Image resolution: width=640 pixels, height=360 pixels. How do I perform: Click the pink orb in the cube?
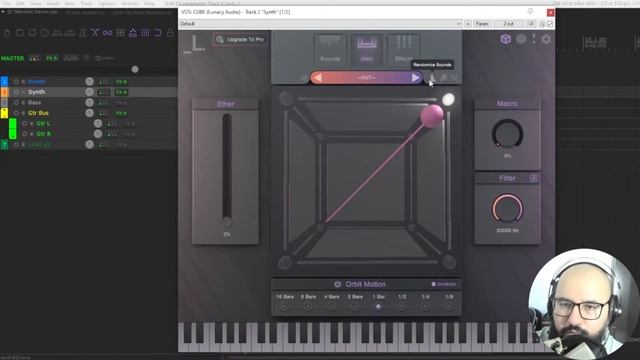(432, 115)
